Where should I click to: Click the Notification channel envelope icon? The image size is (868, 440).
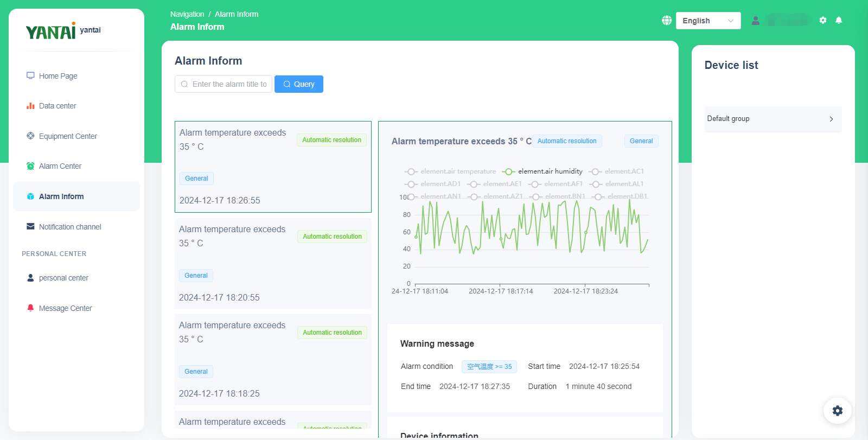pyautogui.click(x=30, y=226)
